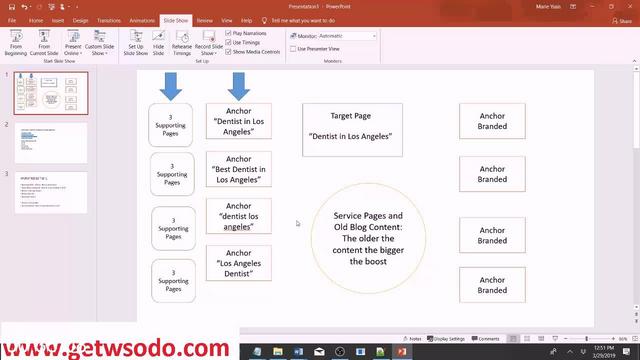Open File Explorer from taskbar
The image size is (640, 360).
(x=278, y=351)
